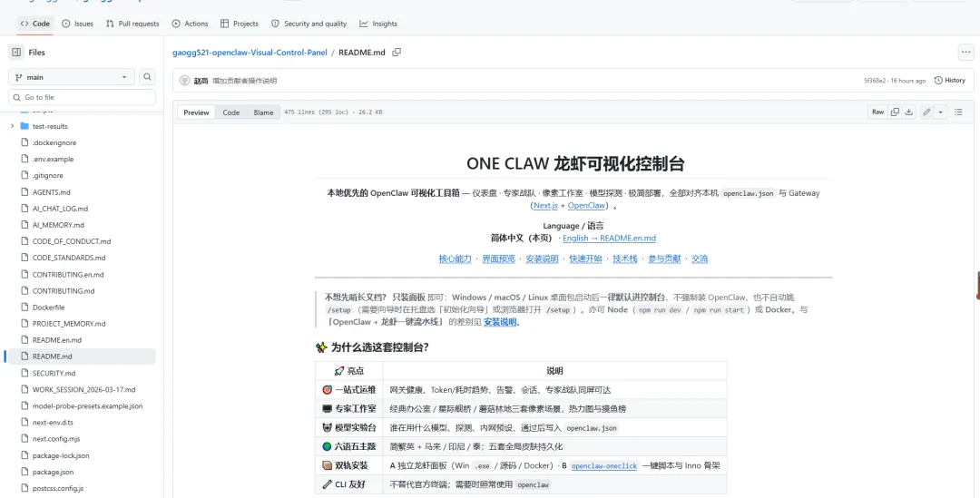The height and width of the screenshot is (498, 980).
Task: Switch to the Blame view tab
Action: click(263, 112)
